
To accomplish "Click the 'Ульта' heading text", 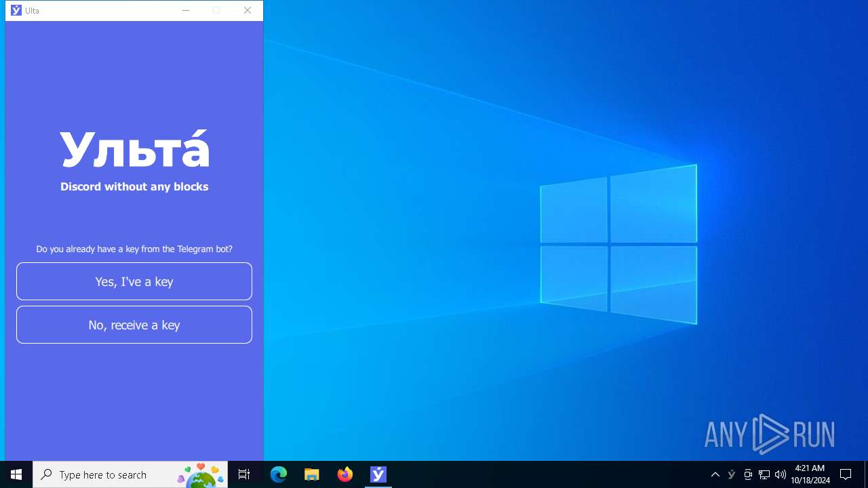I will click(134, 149).
